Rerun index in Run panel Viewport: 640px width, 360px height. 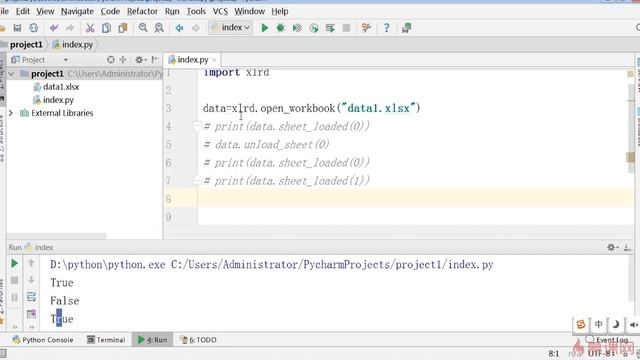pyautogui.click(x=14, y=263)
